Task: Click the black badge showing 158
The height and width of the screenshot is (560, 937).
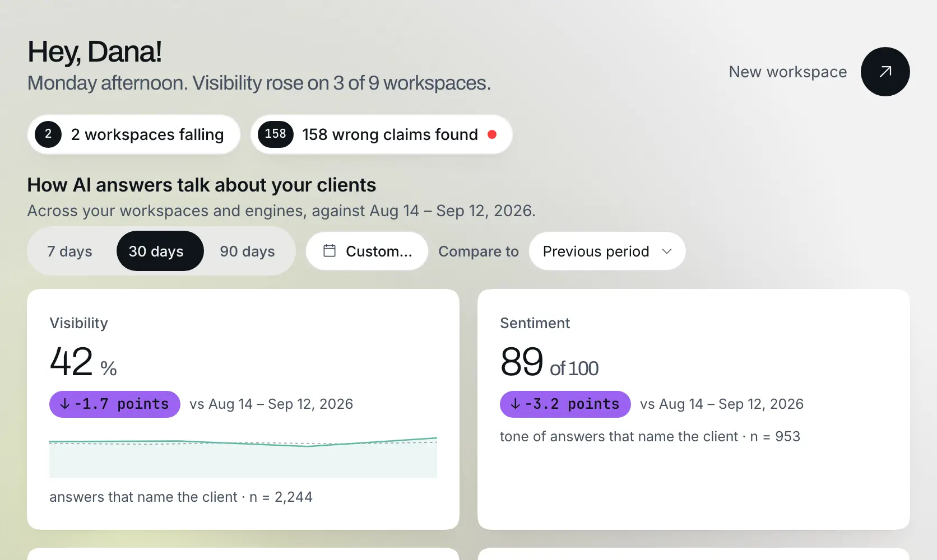Action: coord(275,134)
